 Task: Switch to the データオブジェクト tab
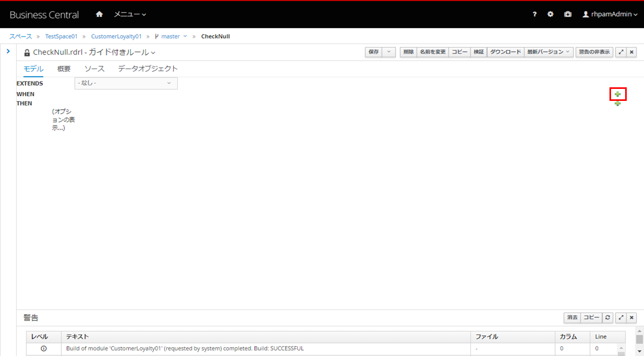(x=148, y=68)
